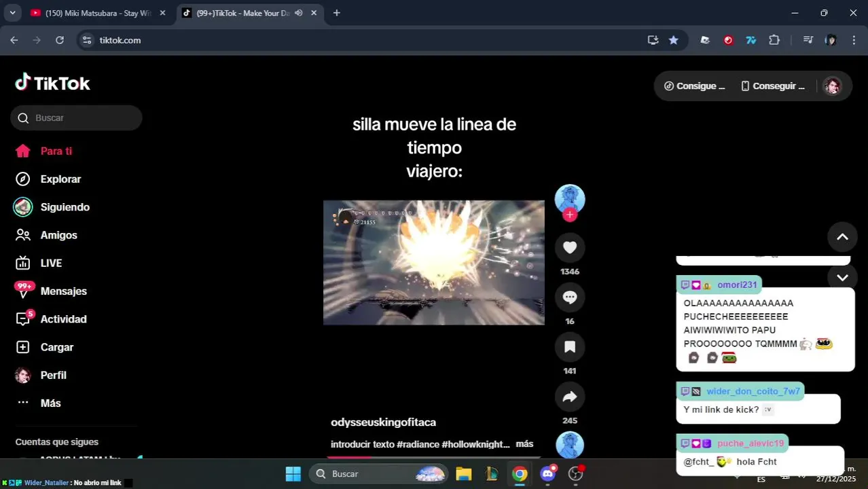Like the video with heart icon
868x489 pixels.
coord(570,247)
